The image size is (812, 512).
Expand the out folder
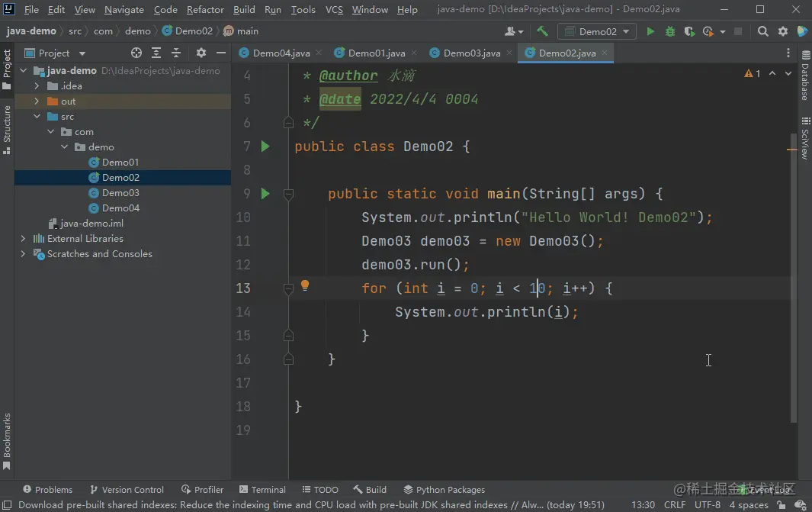tap(37, 101)
